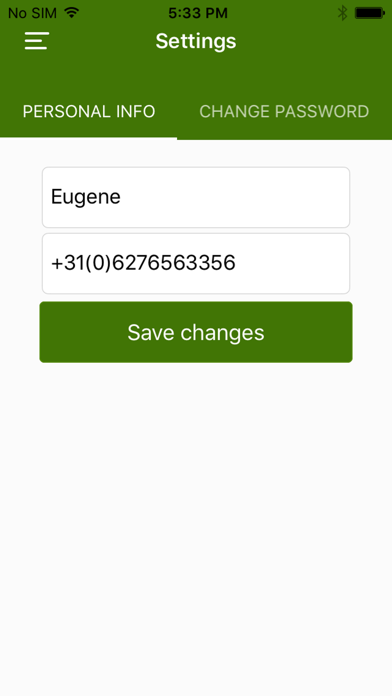Tap the Save changes label text
This screenshot has height=696, width=392.
196,332
